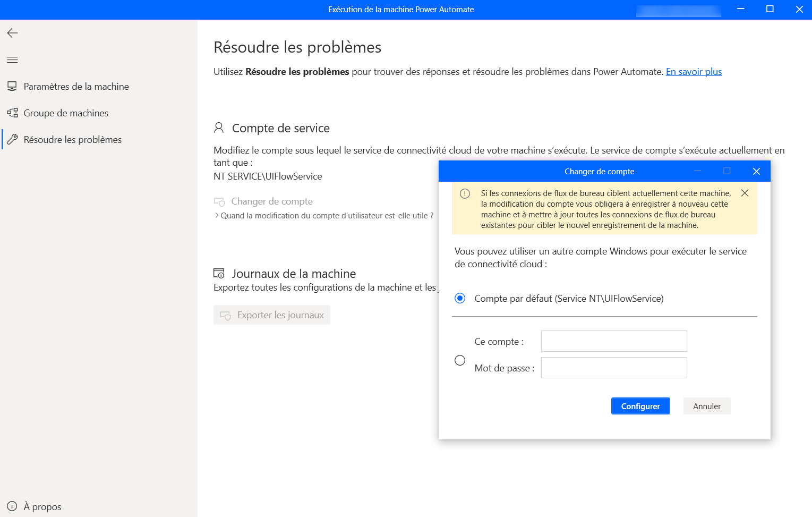The image size is (812, 517).
Task: Click the icon inside Exporter les journaux button
Action: 226,316
